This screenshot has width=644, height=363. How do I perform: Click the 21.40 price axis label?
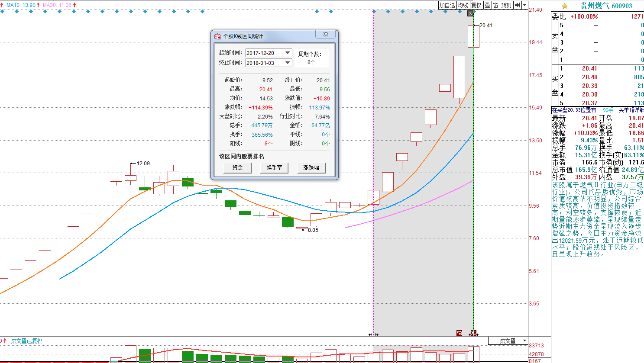pyautogui.click(x=536, y=10)
